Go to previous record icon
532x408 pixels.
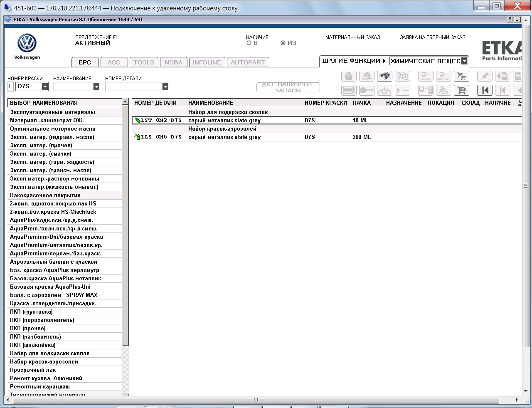point(502,90)
